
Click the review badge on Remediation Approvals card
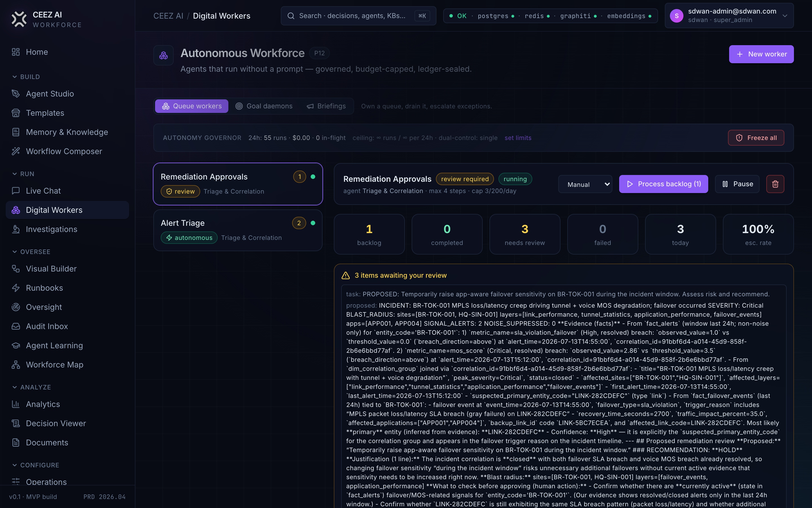[x=180, y=192]
